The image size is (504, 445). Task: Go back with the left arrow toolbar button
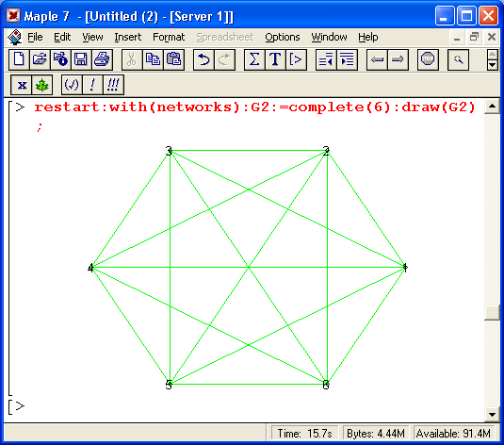pos(377,59)
